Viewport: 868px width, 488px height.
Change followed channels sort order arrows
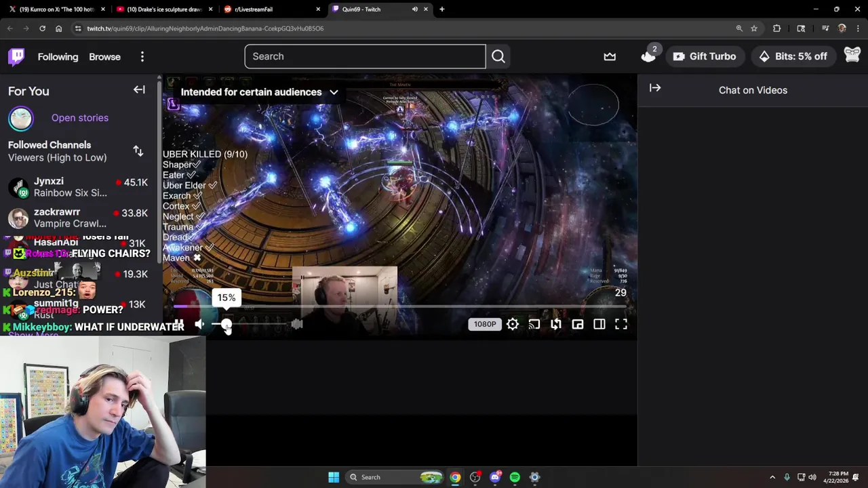(x=138, y=151)
